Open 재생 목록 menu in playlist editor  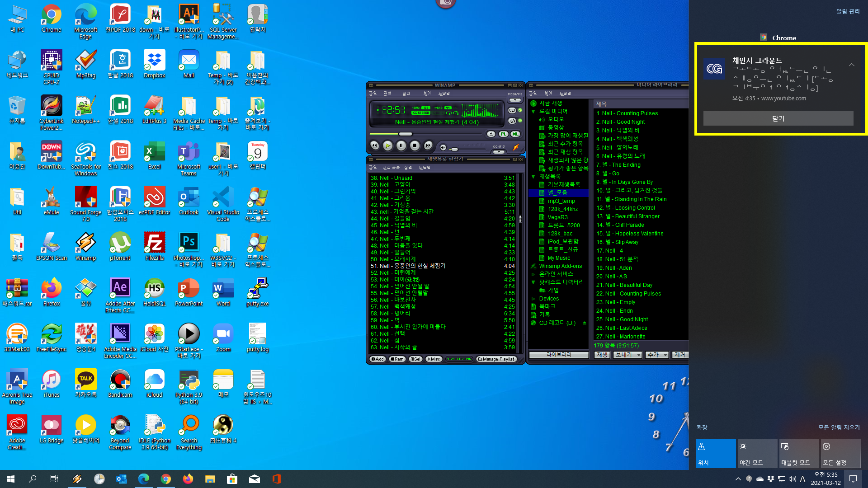pos(391,167)
